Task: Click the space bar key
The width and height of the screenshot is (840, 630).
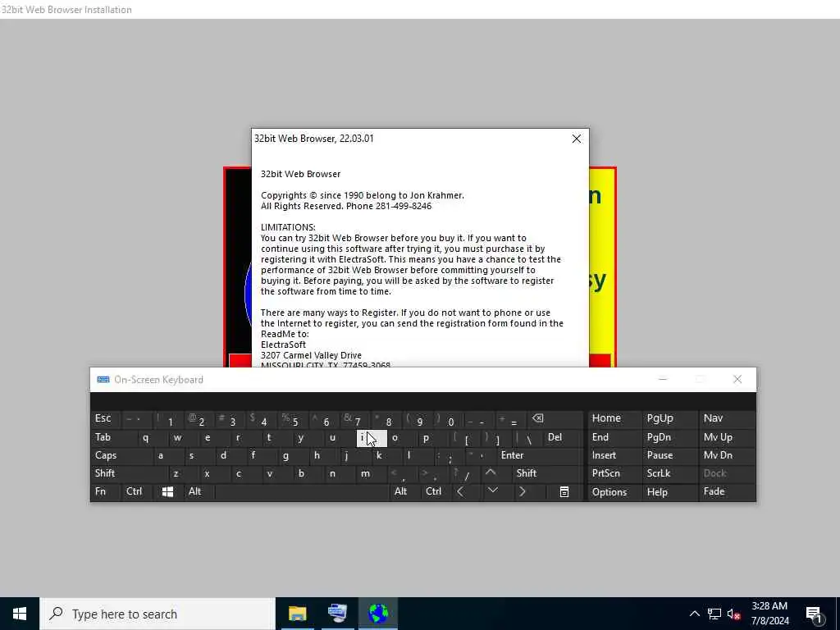Action: click(x=302, y=491)
